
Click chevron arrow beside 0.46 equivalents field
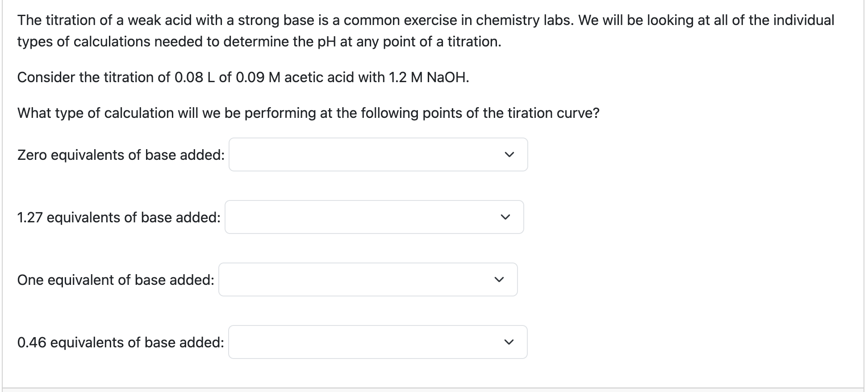click(x=508, y=342)
